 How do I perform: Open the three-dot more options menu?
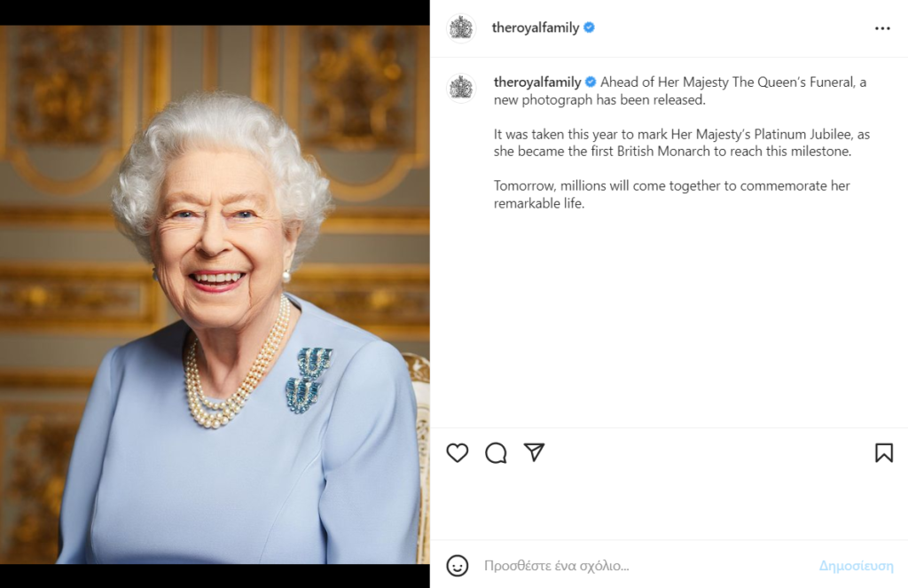click(881, 28)
